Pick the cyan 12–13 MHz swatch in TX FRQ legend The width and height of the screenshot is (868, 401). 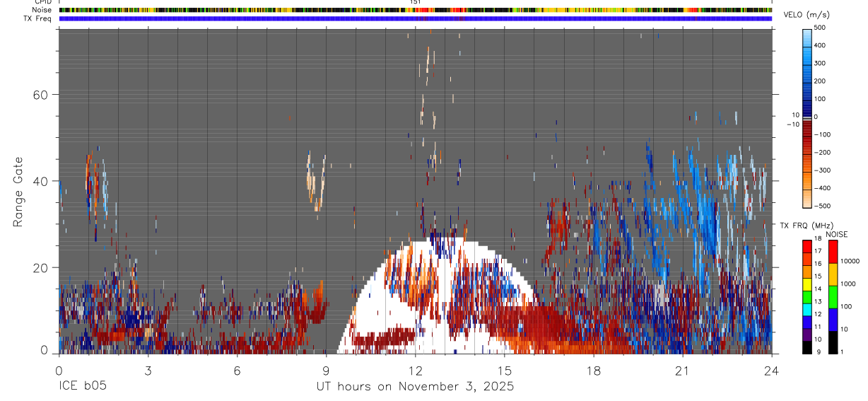pyautogui.click(x=807, y=310)
